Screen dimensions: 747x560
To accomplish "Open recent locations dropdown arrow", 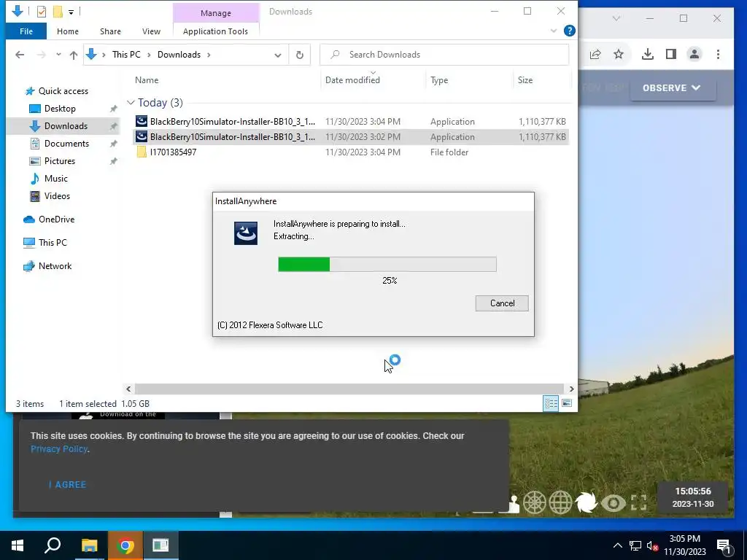I will (x=58, y=55).
